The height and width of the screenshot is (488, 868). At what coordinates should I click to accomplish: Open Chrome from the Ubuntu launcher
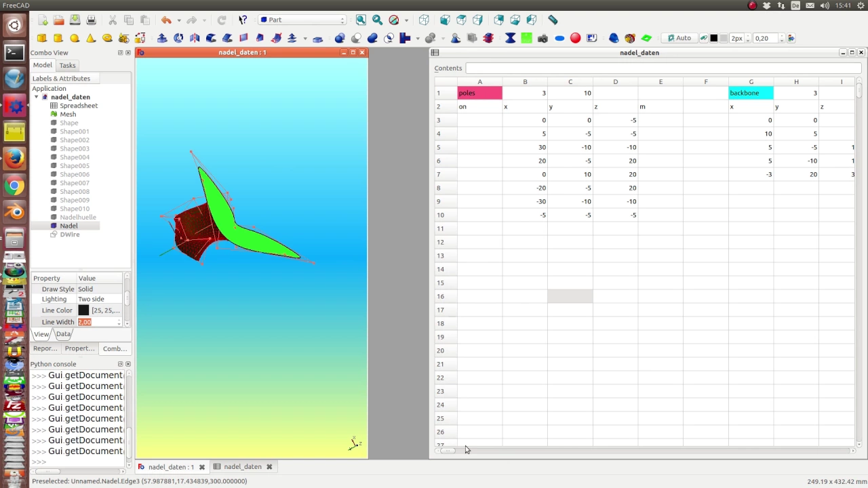pyautogui.click(x=14, y=186)
